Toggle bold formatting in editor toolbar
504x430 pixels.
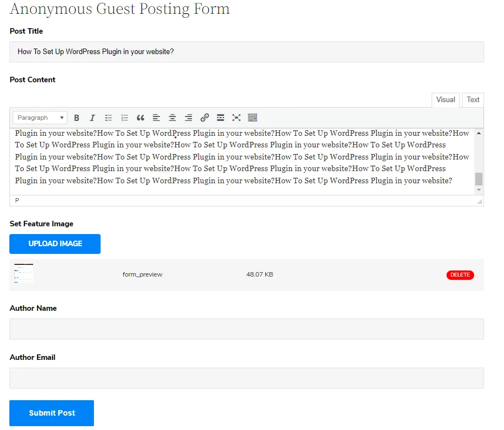(76, 118)
